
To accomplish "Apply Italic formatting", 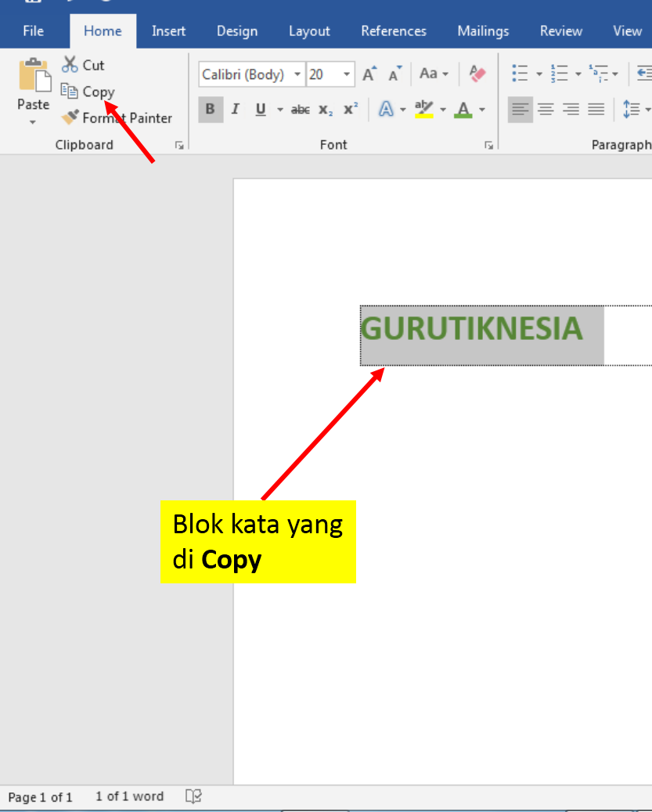I will point(235,109).
